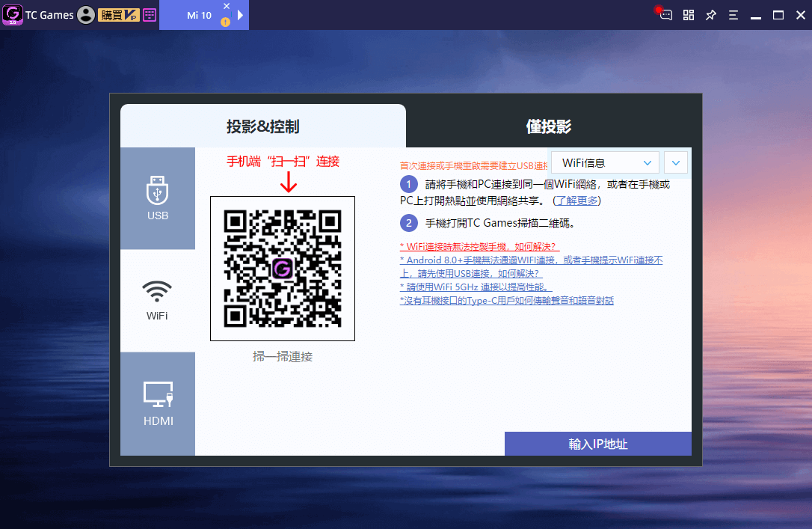Screen dimensions: 812x529
Task: Click the orange warning icon on Mi 10 tab
Action: [x=225, y=22]
